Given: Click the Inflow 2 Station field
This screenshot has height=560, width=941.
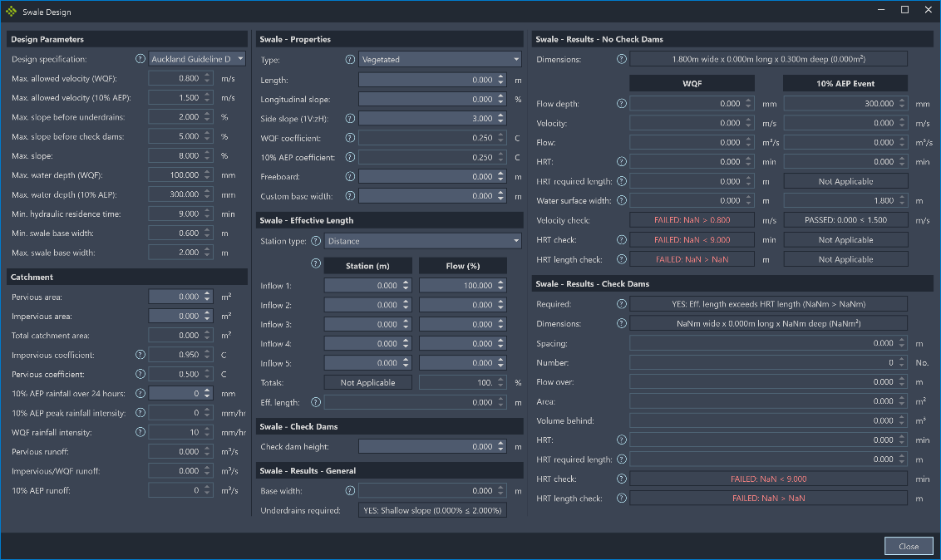Looking at the screenshot, I should tap(368, 305).
